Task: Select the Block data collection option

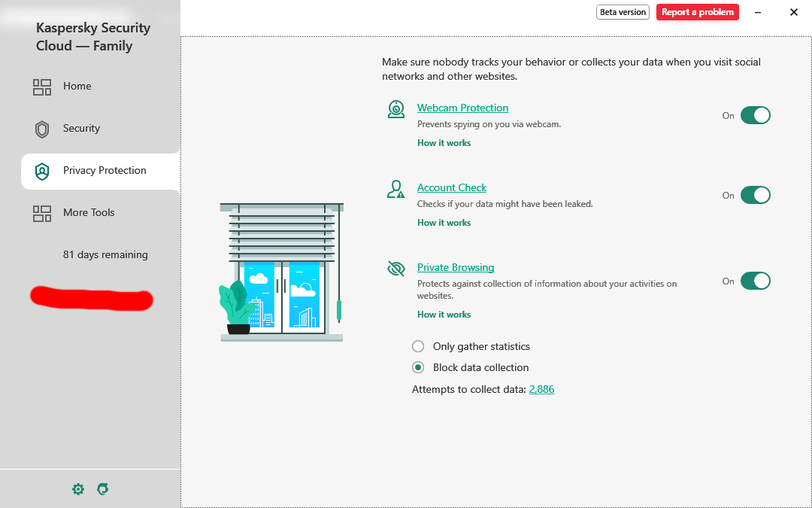Action: click(x=470, y=367)
